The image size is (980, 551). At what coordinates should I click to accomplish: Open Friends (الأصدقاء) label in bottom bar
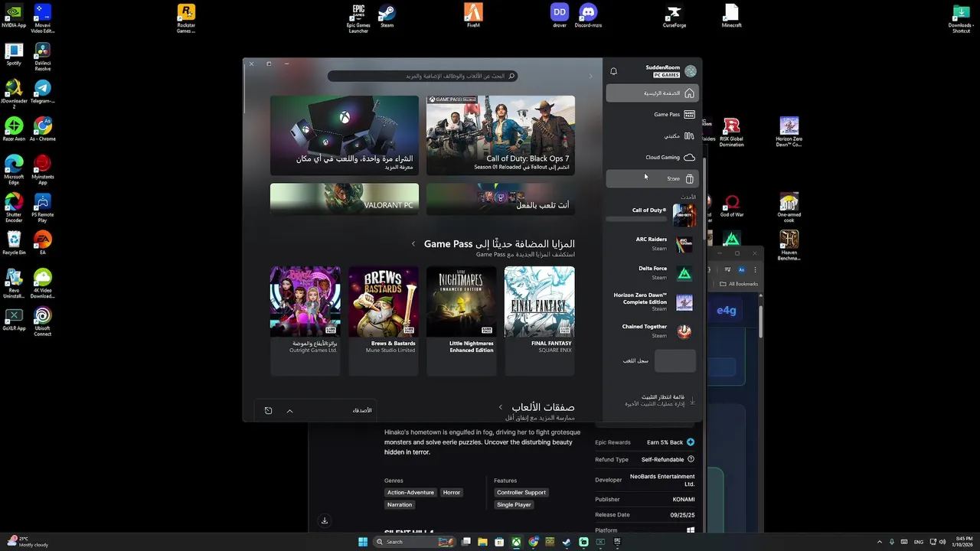[x=362, y=411]
